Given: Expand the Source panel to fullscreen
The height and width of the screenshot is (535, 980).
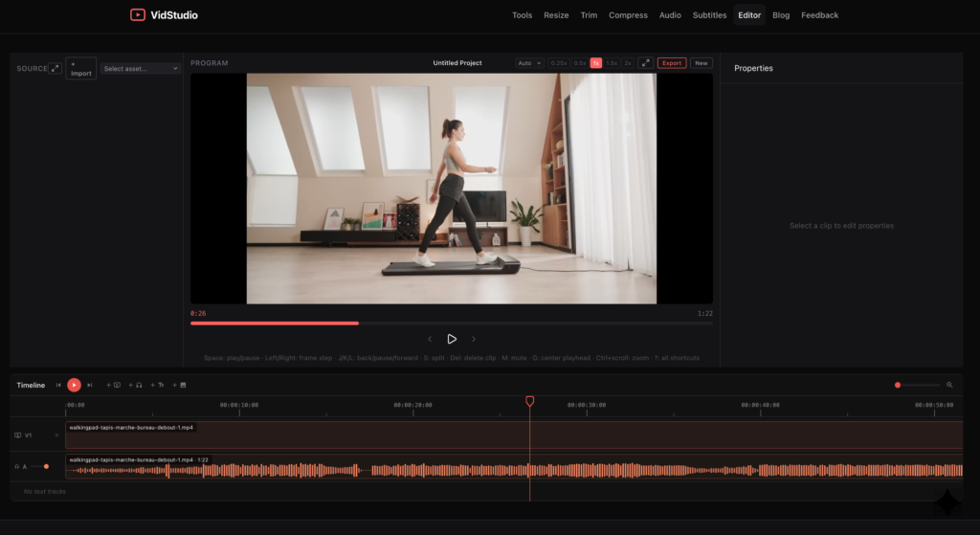Looking at the screenshot, I should pos(56,68).
